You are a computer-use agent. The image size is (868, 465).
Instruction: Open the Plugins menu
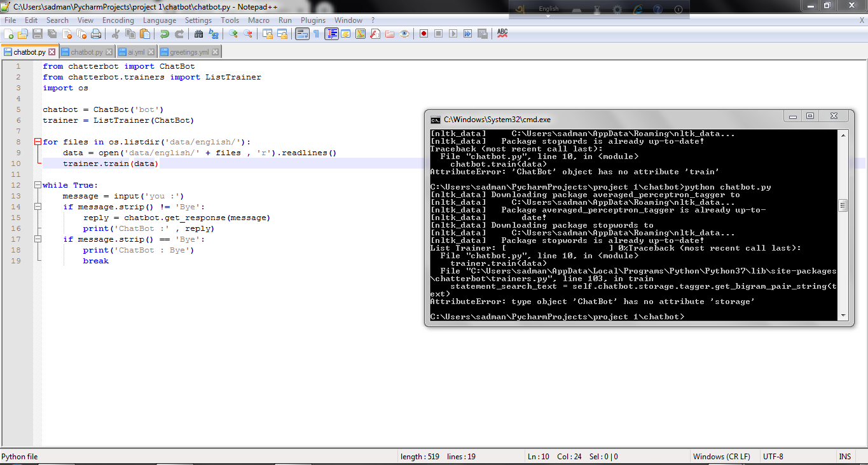coord(313,20)
